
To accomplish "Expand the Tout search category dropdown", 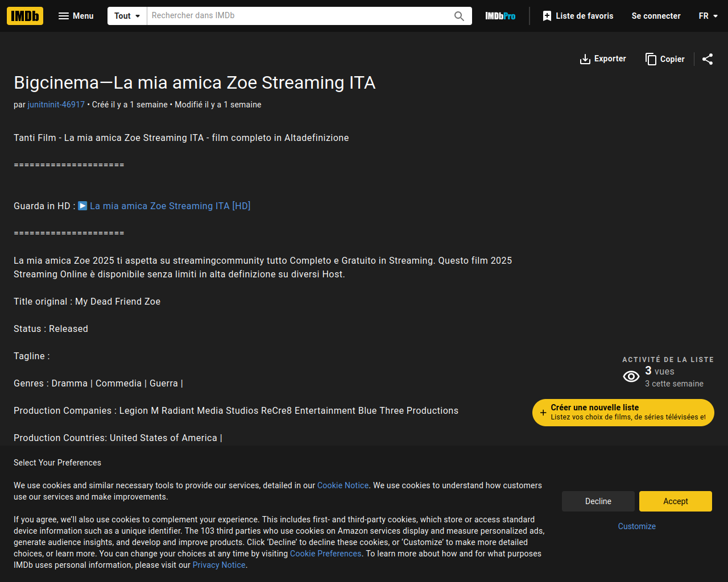I will (x=127, y=16).
